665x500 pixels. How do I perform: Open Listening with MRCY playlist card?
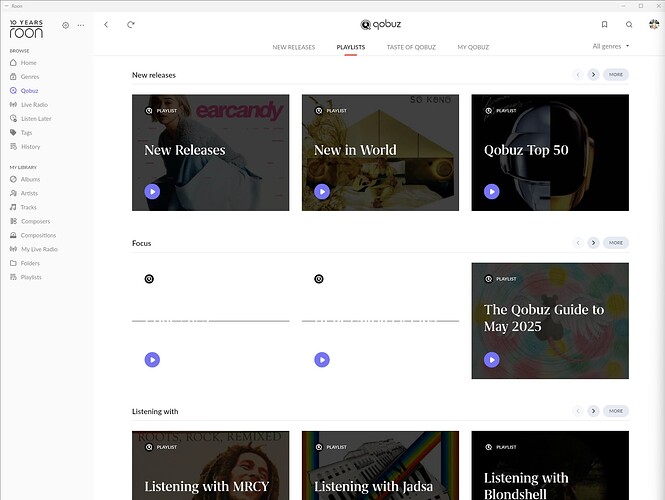point(210,466)
